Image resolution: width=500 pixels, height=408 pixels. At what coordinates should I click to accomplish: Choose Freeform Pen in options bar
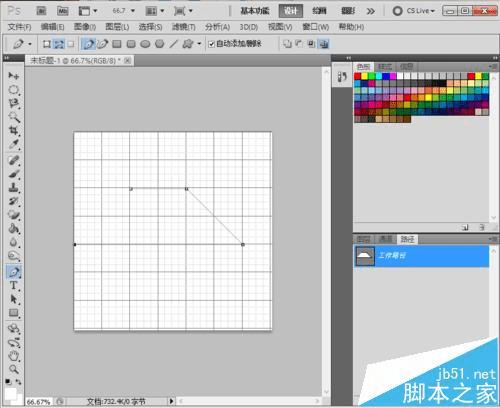[x=103, y=44]
